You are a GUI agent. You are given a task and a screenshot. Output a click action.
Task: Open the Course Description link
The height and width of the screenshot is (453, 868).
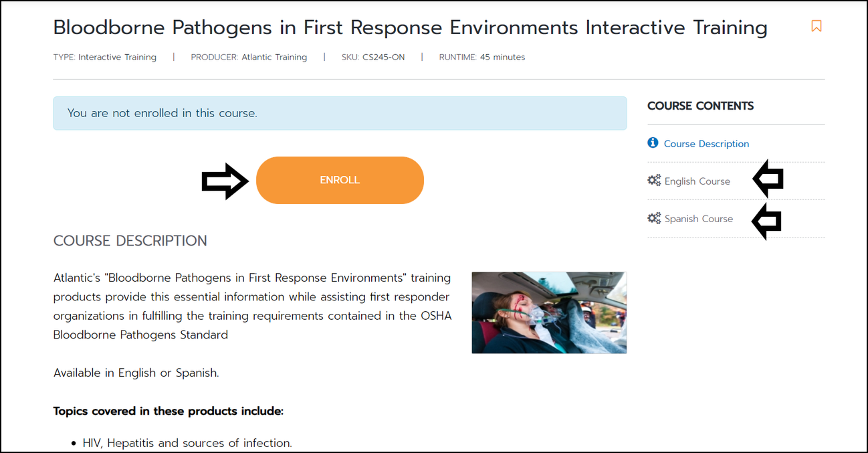[x=706, y=144]
